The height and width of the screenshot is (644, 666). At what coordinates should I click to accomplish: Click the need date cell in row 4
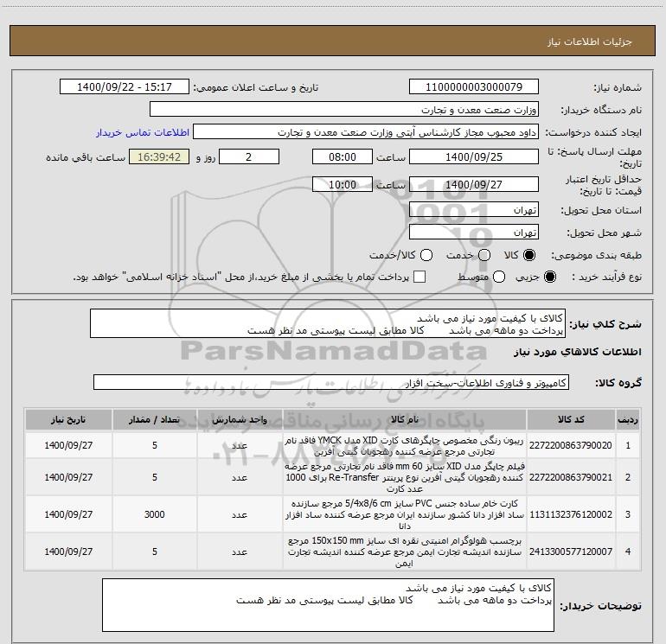(x=68, y=552)
